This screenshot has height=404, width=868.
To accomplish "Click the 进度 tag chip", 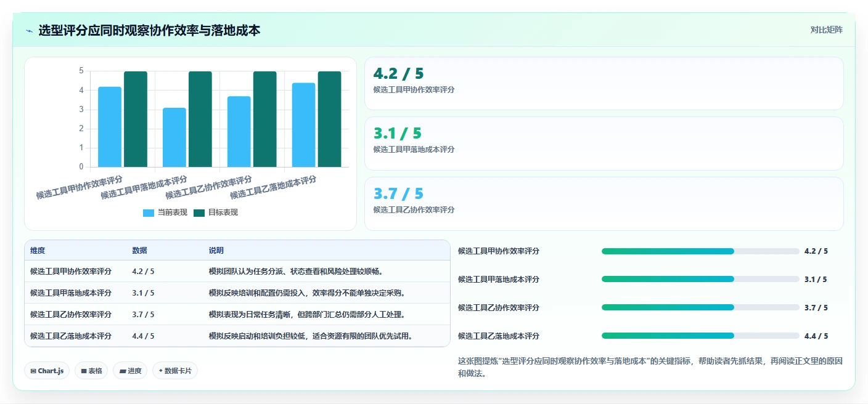I will (130, 371).
